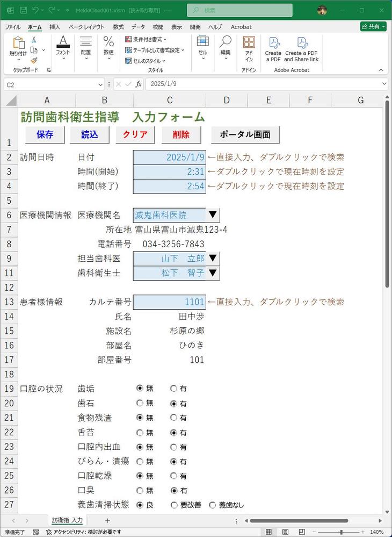This screenshot has width=392, height=537.
Task: Open the Font (フォント) group icon
Action: (x=63, y=42)
